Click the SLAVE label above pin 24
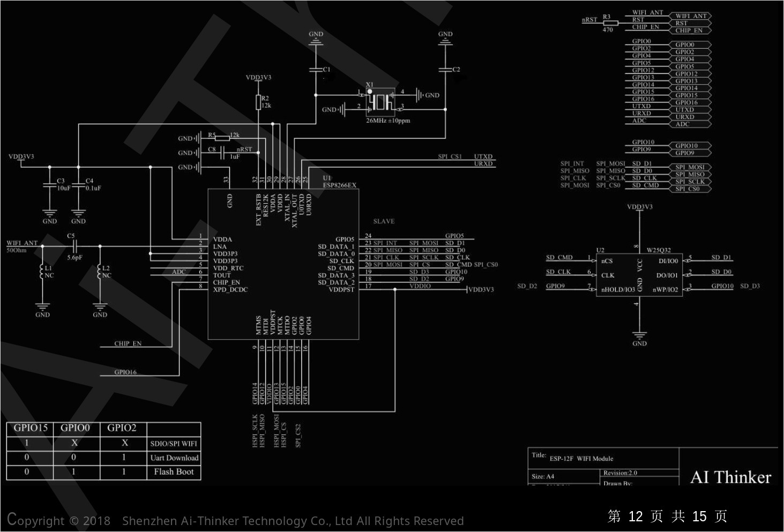This screenshot has width=784, height=532. [384, 221]
